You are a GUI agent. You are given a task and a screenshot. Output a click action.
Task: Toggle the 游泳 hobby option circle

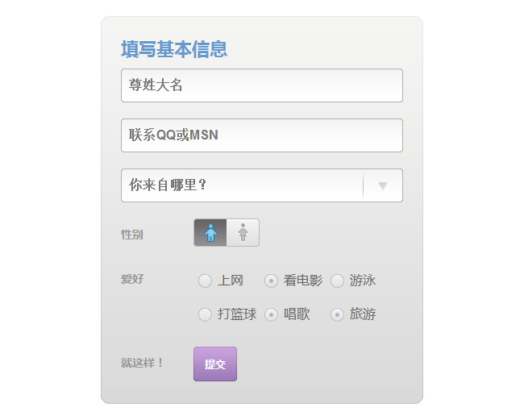point(338,281)
